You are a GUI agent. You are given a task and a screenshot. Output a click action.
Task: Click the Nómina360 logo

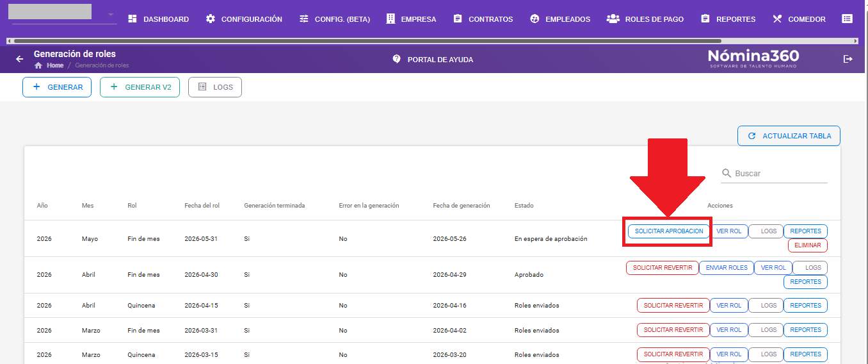[x=753, y=58]
